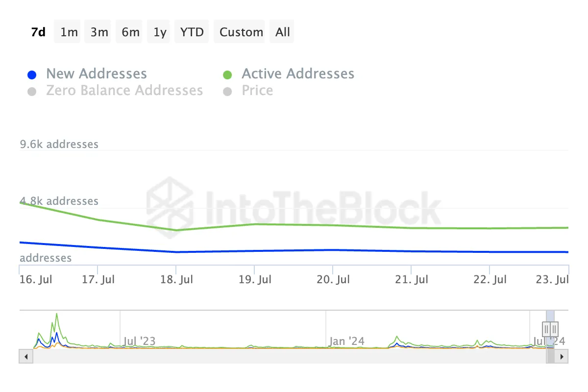The image size is (588, 392).
Task: Click the green Active Addresses legend dot
Action: pos(227,75)
